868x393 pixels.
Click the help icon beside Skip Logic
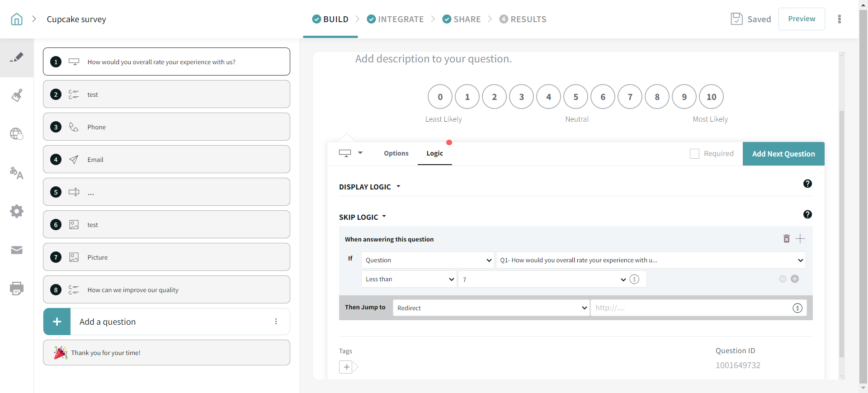807,214
